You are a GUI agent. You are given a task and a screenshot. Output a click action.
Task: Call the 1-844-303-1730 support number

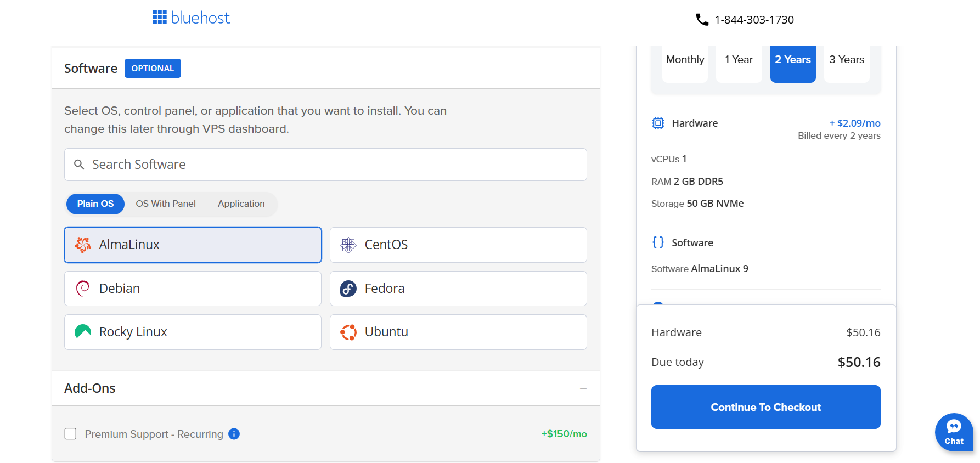coord(754,20)
